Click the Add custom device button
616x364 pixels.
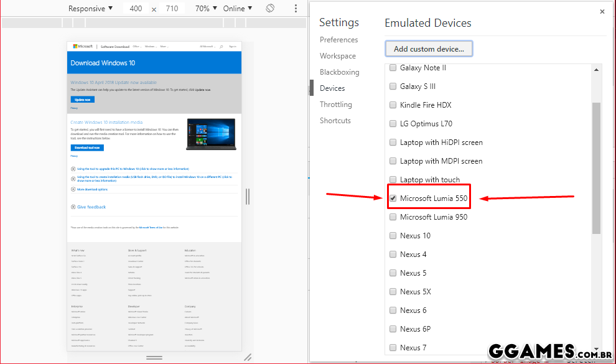[x=429, y=49]
